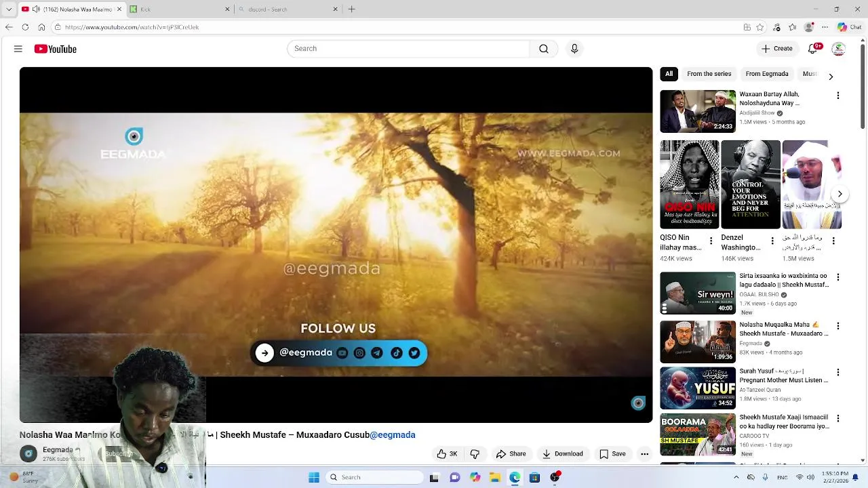This screenshot has height=488, width=868.
Task: Select the All filter chip
Action: point(669,74)
